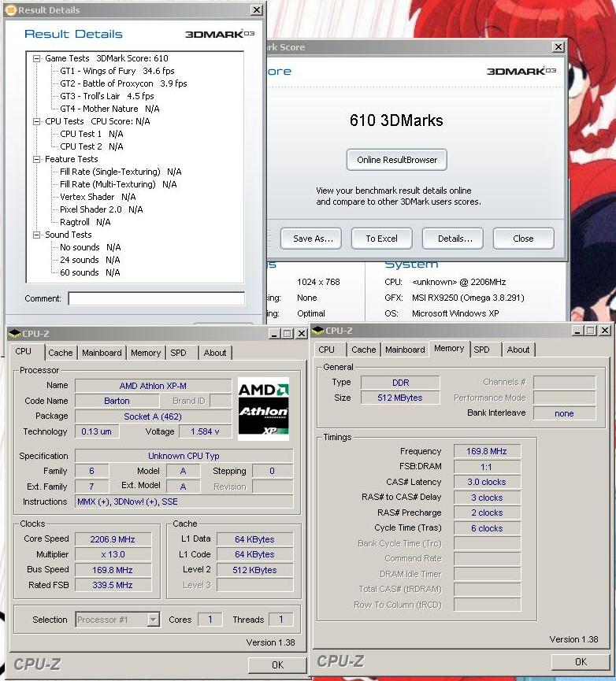Click the Save As... button
The image size is (616, 681).
click(x=311, y=239)
